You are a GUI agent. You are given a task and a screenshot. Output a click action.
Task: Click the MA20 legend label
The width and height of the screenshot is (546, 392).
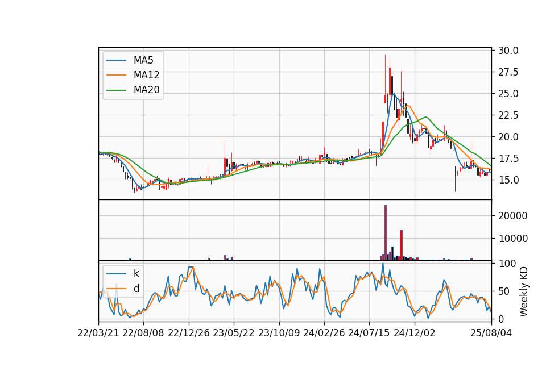click(146, 90)
